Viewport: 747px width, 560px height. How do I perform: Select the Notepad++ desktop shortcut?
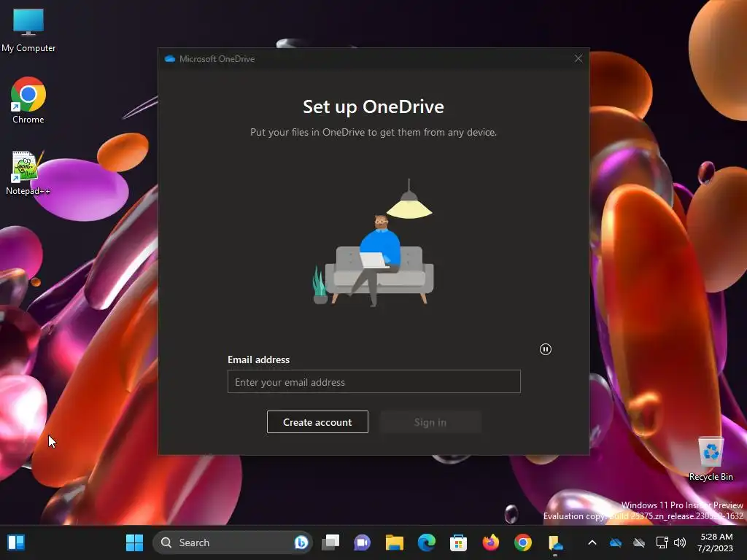[28, 173]
